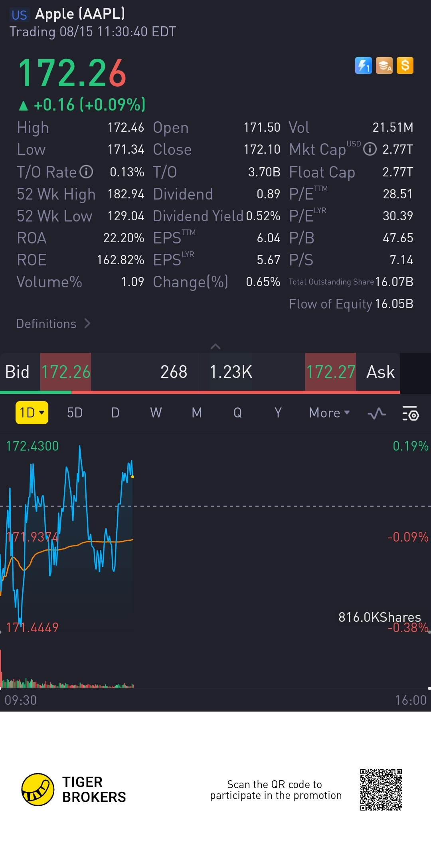
Task: Tap the High value 172.46
Action: coord(126,127)
